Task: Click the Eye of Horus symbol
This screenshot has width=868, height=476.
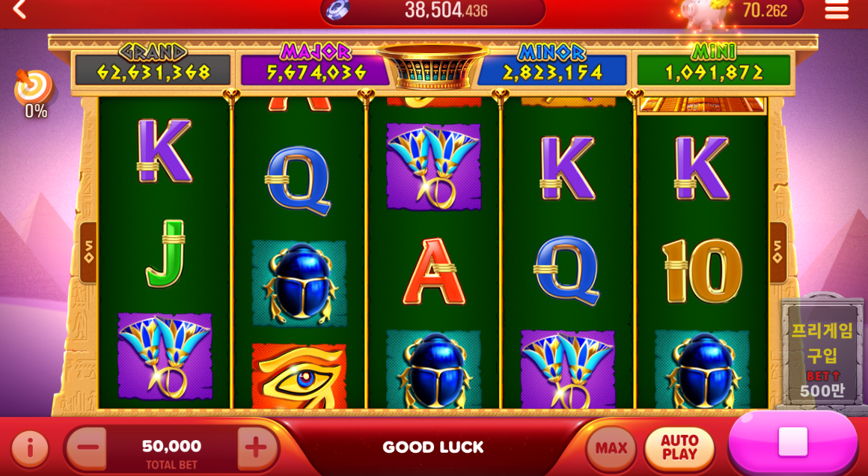Action: coord(299,376)
